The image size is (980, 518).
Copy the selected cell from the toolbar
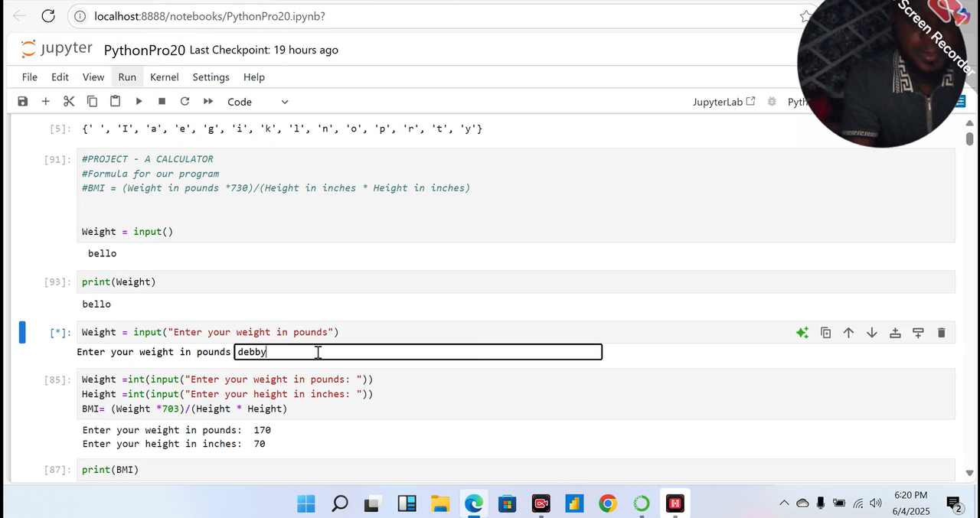tap(92, 101)
